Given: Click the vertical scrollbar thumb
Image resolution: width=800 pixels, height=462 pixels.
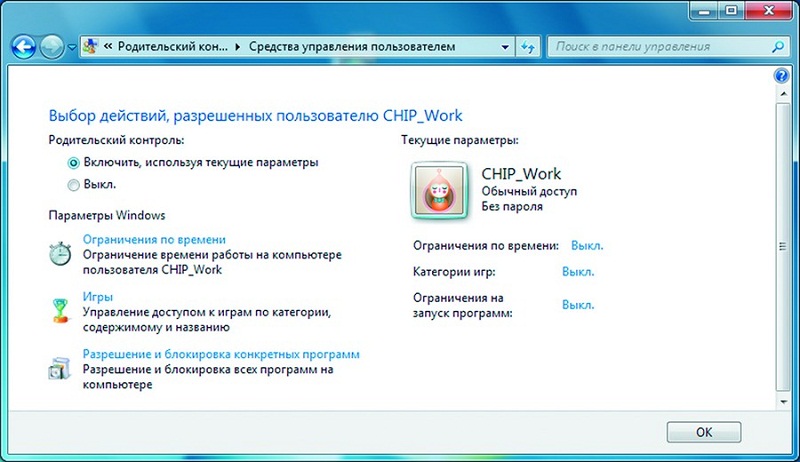Looking at the screenshot, I should click(x=783, y=247).
